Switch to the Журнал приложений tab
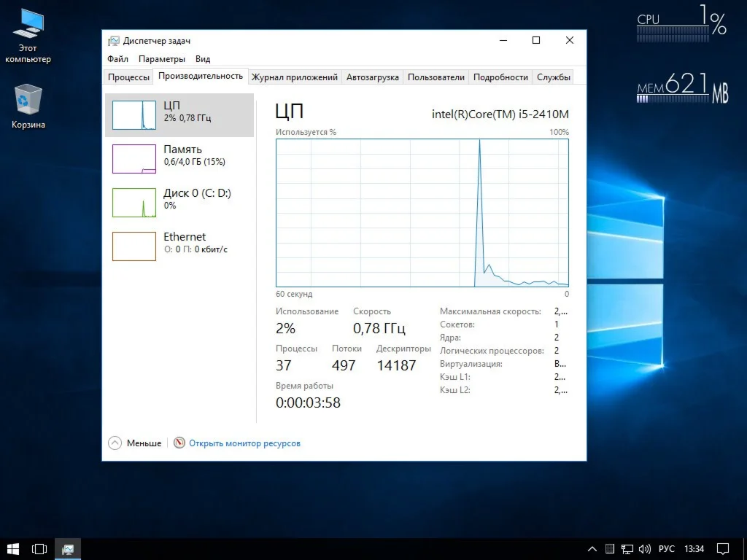The width and height of the screenshot is (747, 560). (x=294, y=77)
